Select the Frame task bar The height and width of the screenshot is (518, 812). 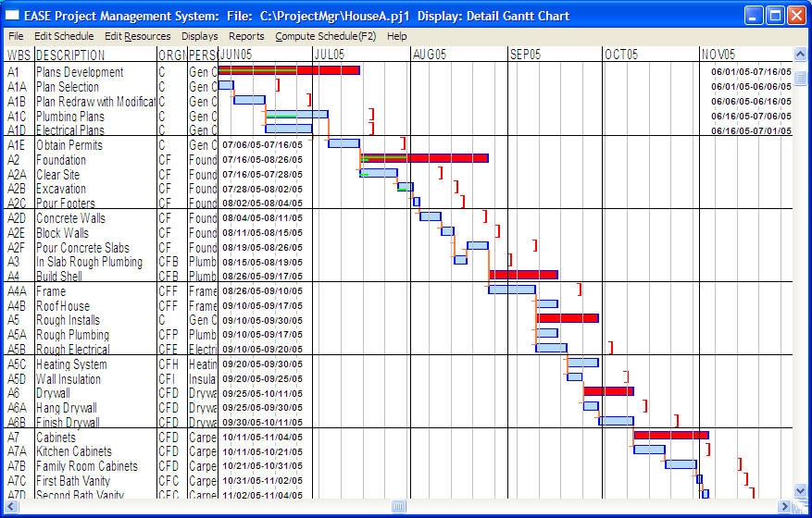tap(512, 290)
